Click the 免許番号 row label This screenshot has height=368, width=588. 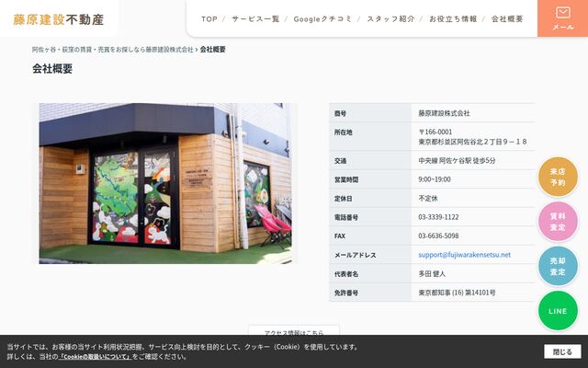tap(346, 293)
